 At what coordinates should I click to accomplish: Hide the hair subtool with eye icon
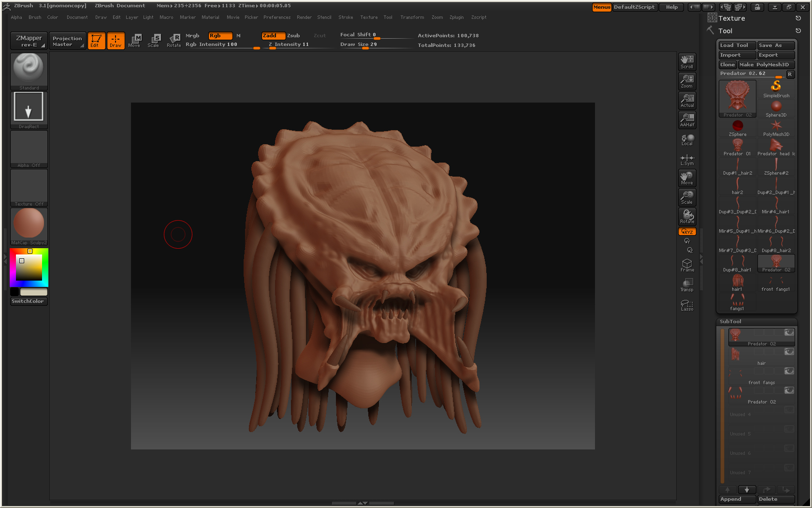click(789, 352)
